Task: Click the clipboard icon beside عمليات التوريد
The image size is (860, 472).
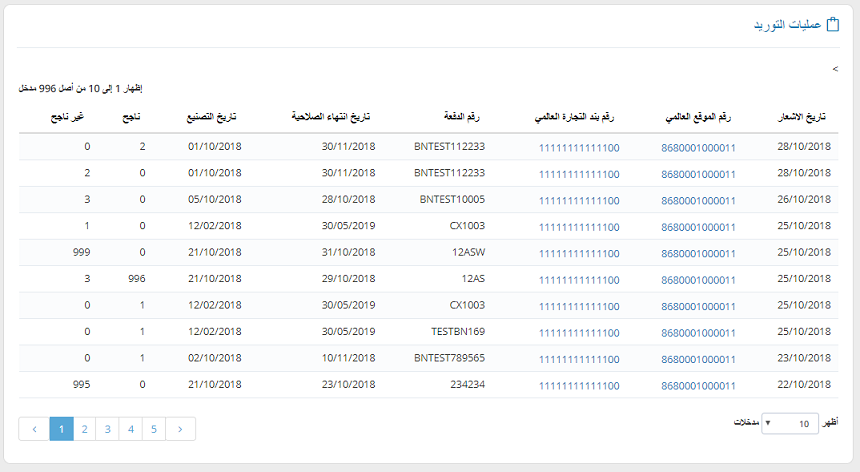Action: click(832, 25)
